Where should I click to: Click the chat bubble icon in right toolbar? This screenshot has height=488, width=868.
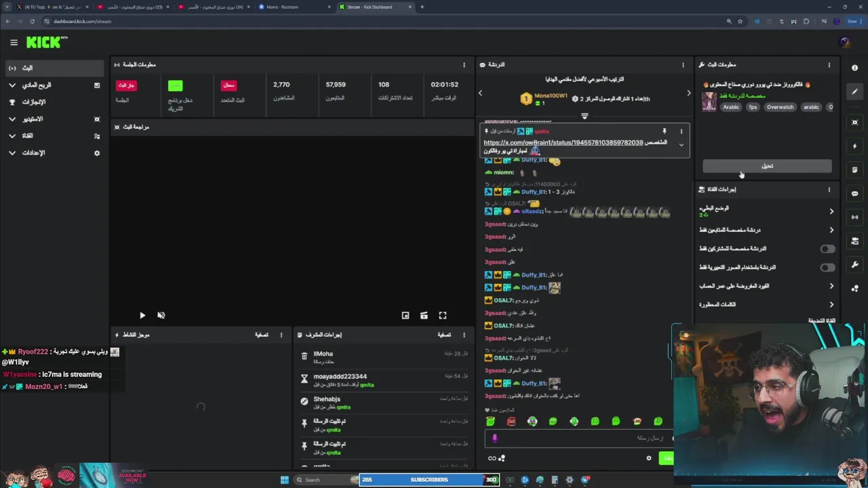(854, 193)
